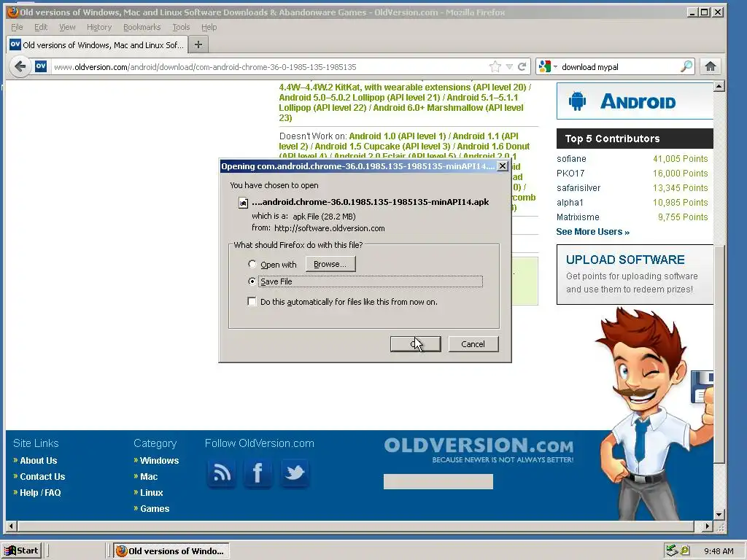The image size is (747, 560).
Task: Select the Firefox taskbar window button
Action: [x=171, y=551]
